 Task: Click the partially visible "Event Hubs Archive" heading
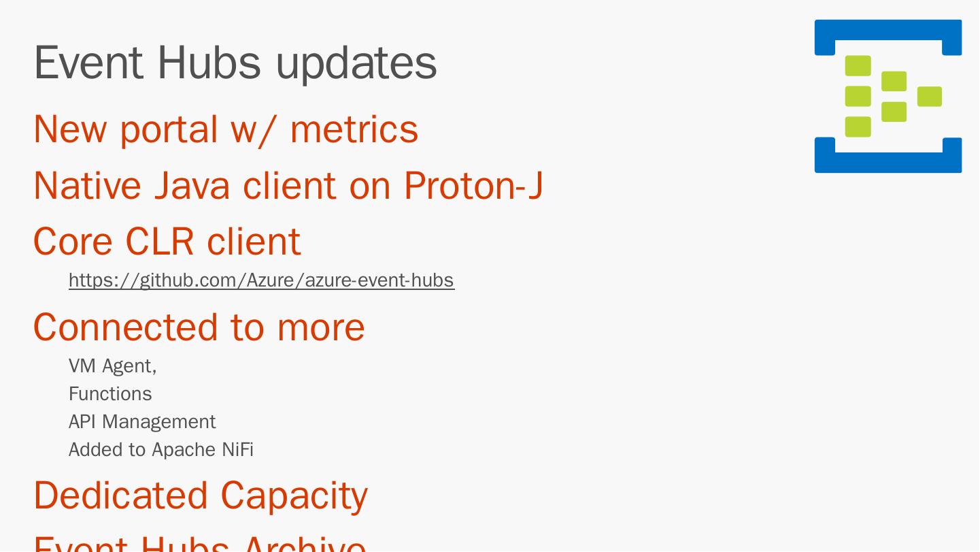pos(199,544)
